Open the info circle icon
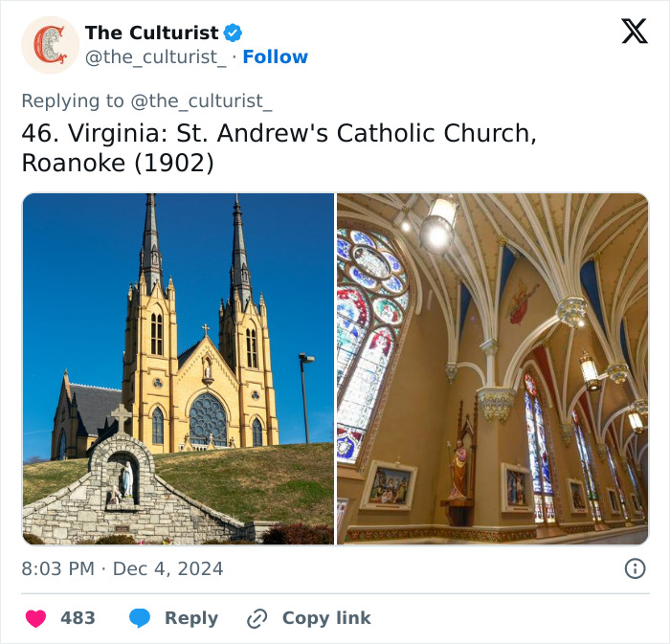The image size is (670, 644). point(635,568)
